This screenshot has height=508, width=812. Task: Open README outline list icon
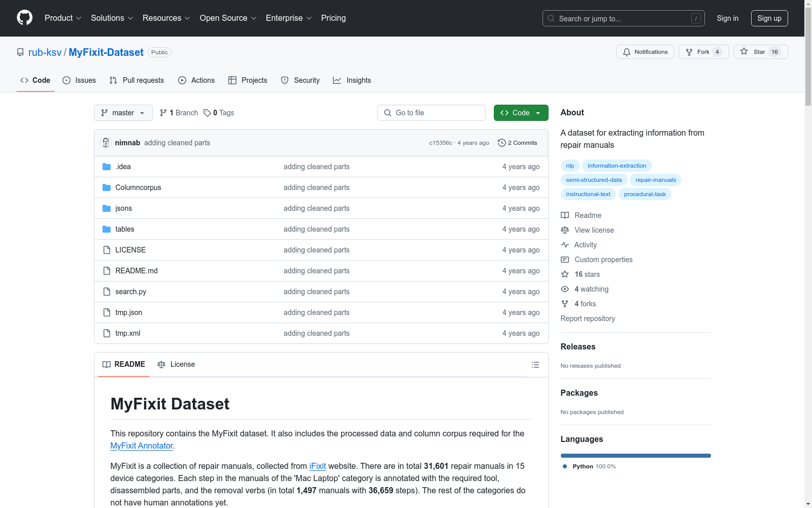(x=535, y=365)
